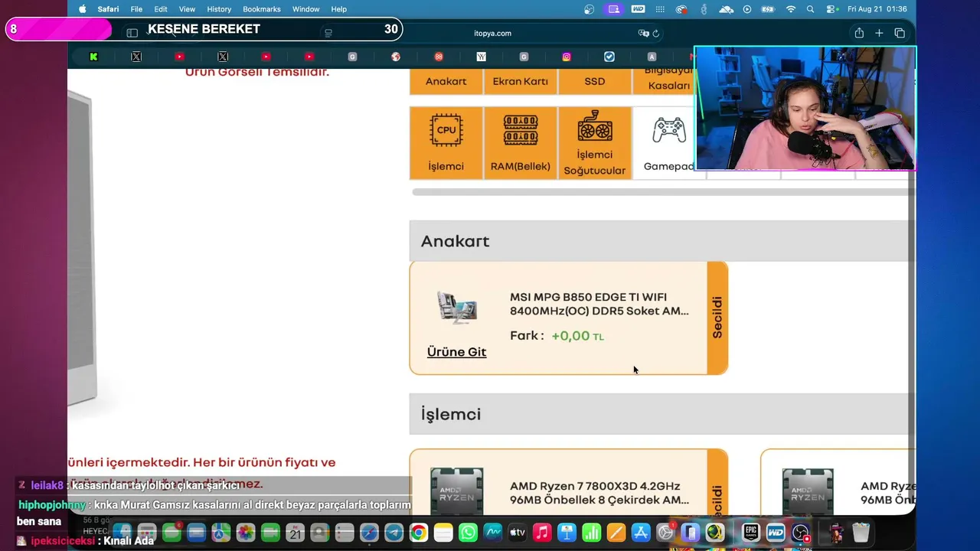Open Safari's Share menu

(859, 33)
